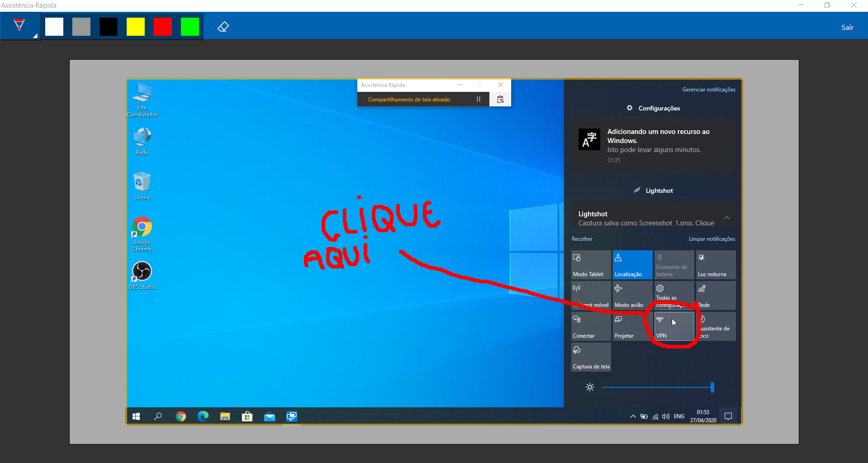
Task: Pick the red ink color
Action: coord(163,27)
